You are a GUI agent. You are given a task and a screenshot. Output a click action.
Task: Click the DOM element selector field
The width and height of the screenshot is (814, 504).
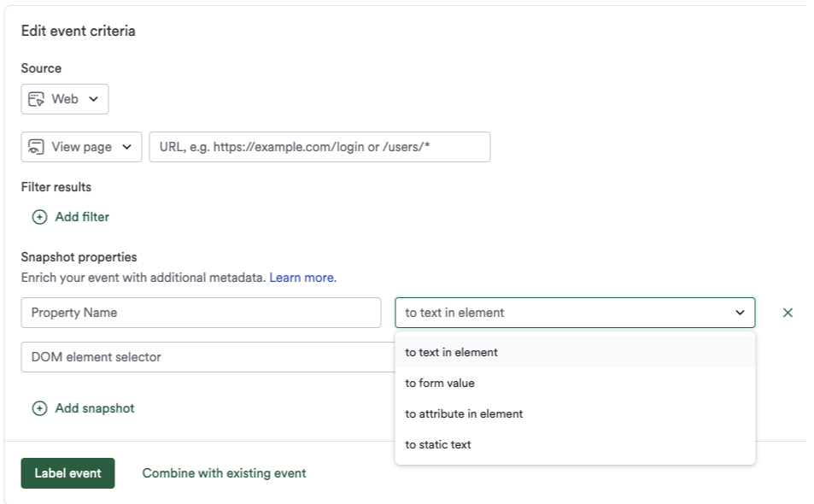click(208, 357)
